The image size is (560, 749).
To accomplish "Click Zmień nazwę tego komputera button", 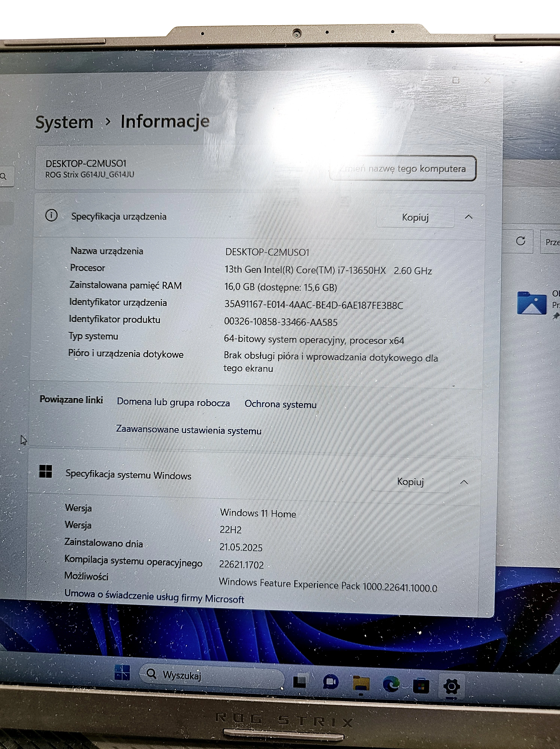I will [403, 168].
